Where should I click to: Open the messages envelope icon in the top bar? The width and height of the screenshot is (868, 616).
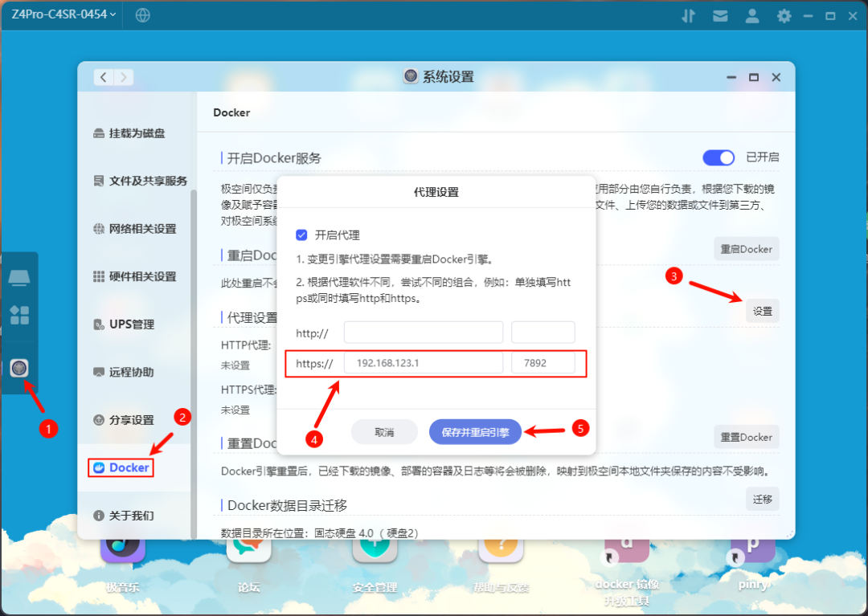point(720,14)
